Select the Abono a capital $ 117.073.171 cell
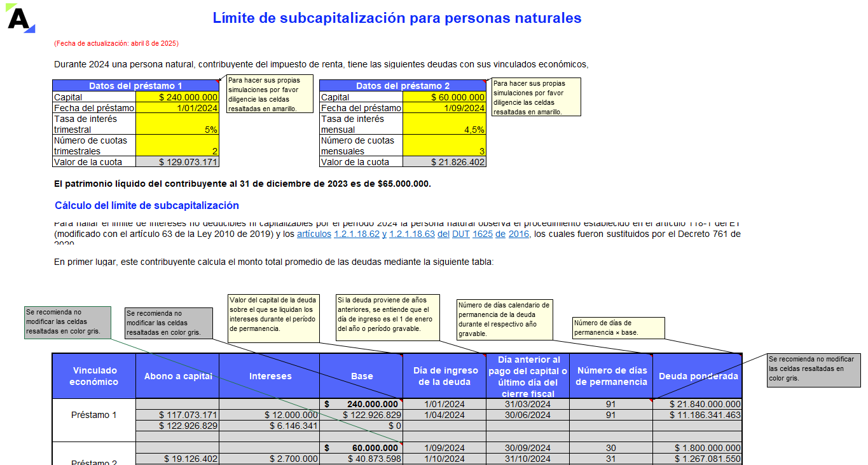Image resolution: width=868 pixels, height=465 pixels. 177,415
